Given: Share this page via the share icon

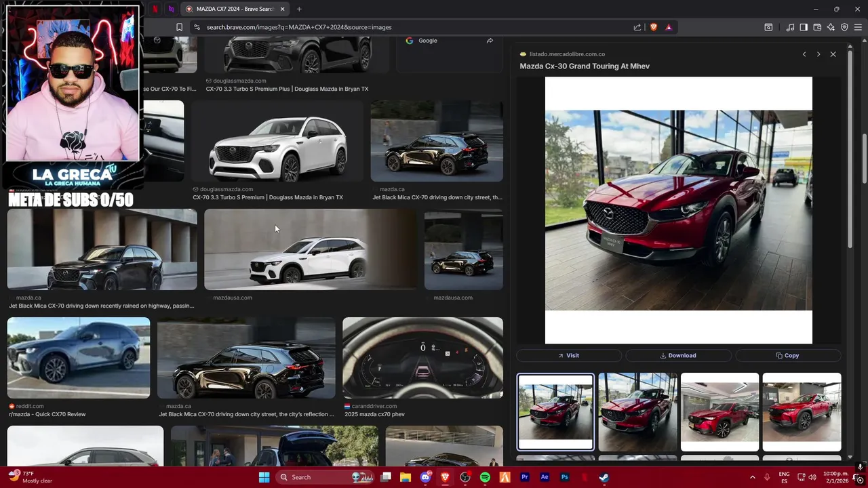Looking at the screenshot, I should click(x=637, y=27).
